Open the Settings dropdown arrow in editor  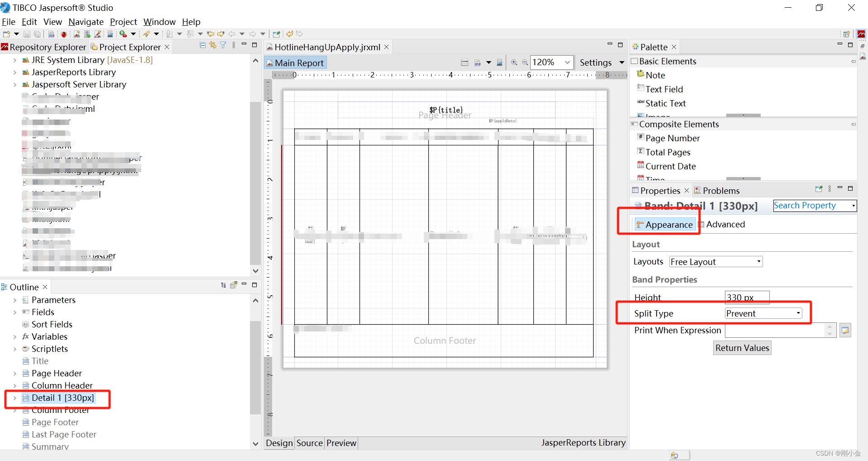[622, 62]
